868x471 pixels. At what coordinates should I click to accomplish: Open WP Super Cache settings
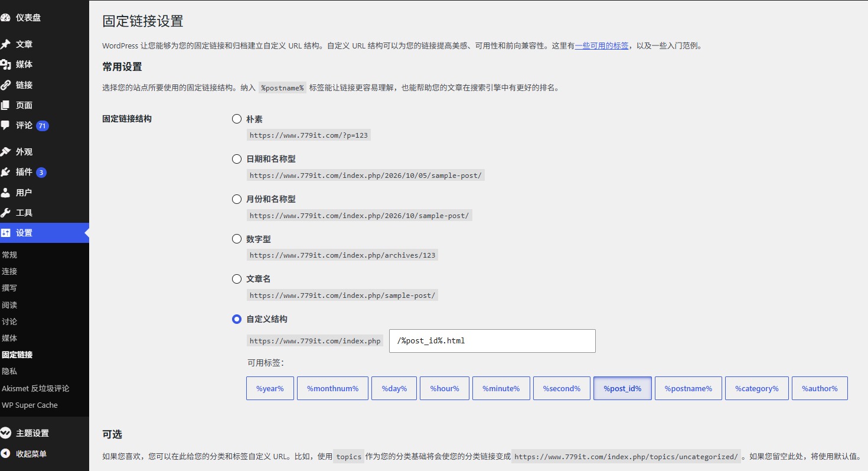point(30,405)
